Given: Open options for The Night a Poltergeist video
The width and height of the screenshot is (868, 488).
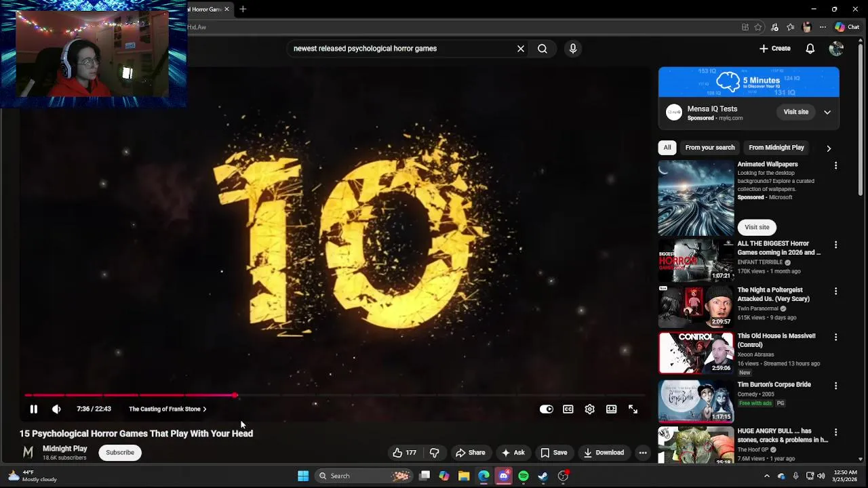Looking at the screenshot, I should pyautogui.click(x=835, y=291).
